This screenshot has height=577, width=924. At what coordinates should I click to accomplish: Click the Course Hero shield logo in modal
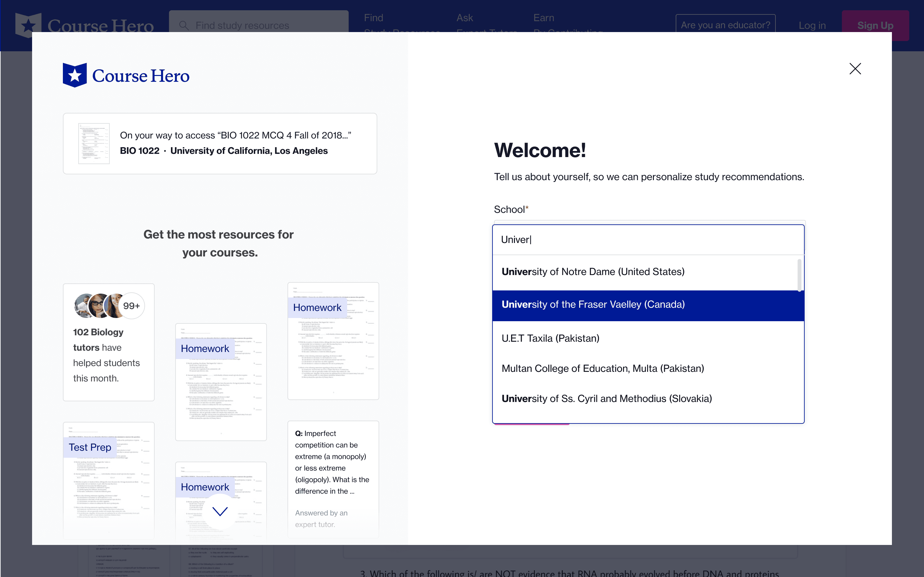pyautogui.click(x=75, y=75)
